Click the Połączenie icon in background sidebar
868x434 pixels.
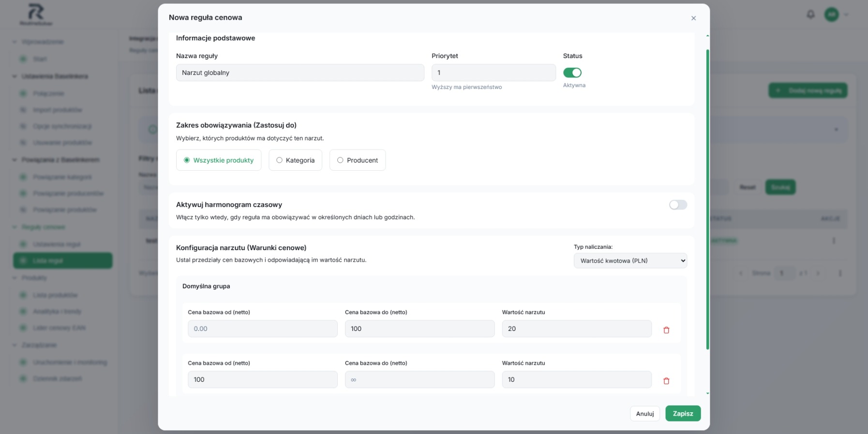click(23, 93)
